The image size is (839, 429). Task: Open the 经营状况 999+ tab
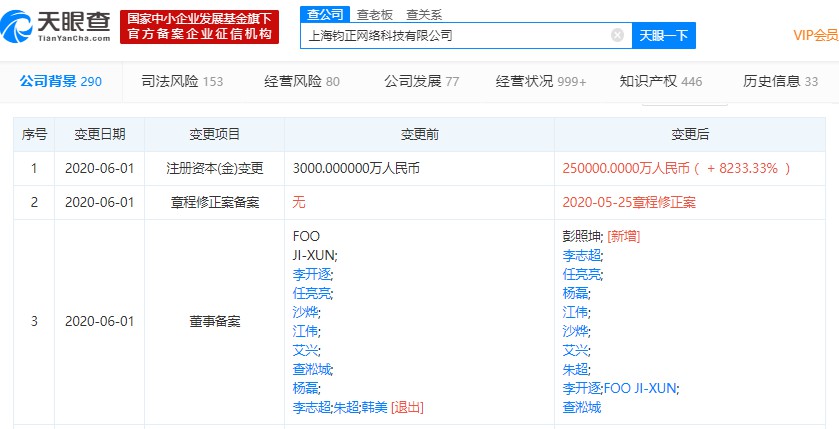541,81
